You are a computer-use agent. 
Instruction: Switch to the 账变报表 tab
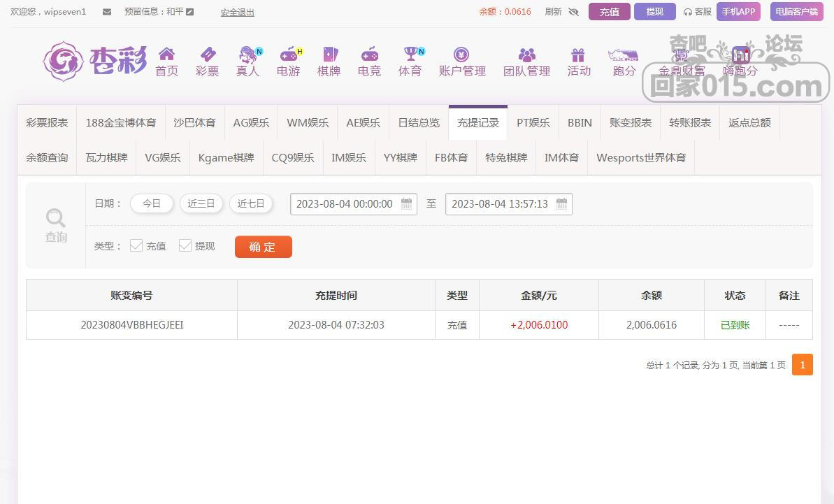pyautogui.click(x=631, y=123)
